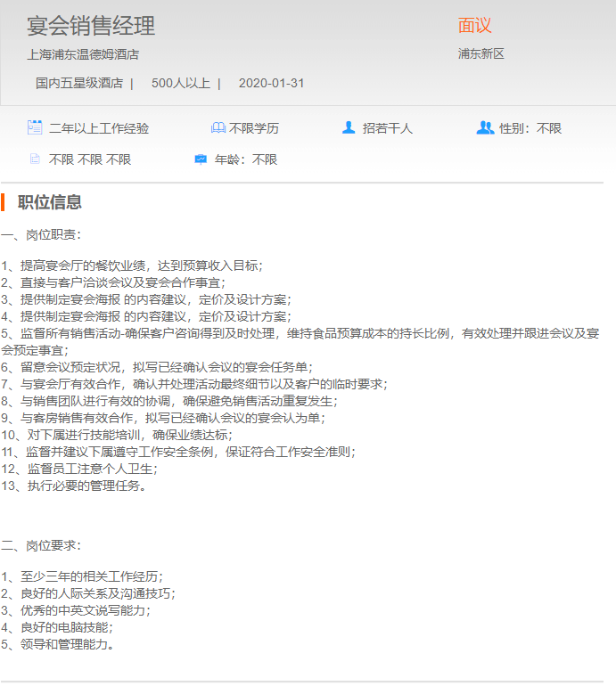
Task: Click the 不限学历 education text
Action: pyautogui.click(x=254, y=128)
